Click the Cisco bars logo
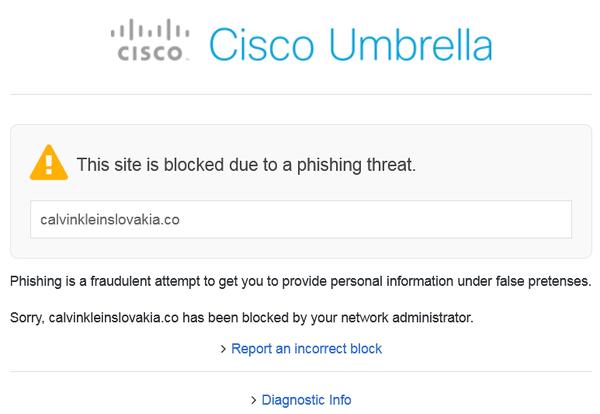The height and width of the screenshot is (414, 600). (x=150, y=30)
